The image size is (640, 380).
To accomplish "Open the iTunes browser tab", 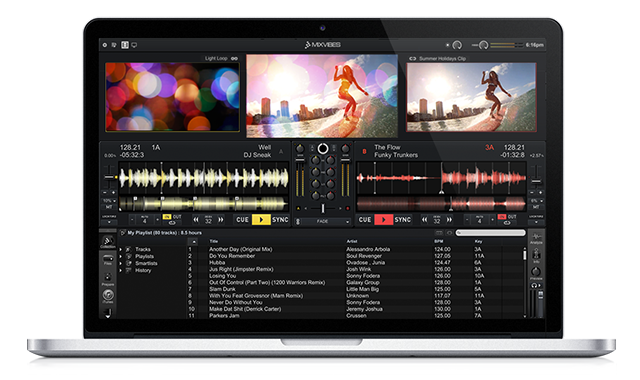I will (x=108, y=296).
